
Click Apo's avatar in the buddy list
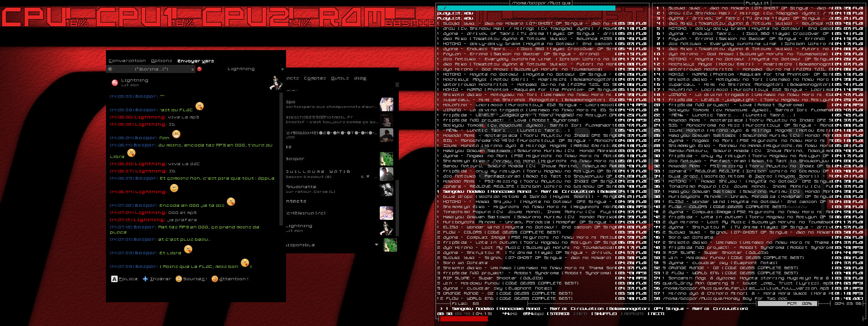point(386,104)
